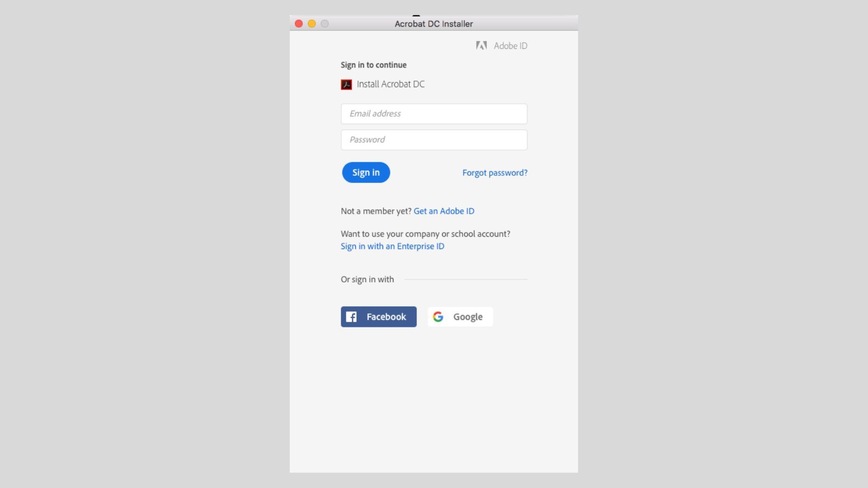
Task: Expand the sign-in options section
Action: 368,278
